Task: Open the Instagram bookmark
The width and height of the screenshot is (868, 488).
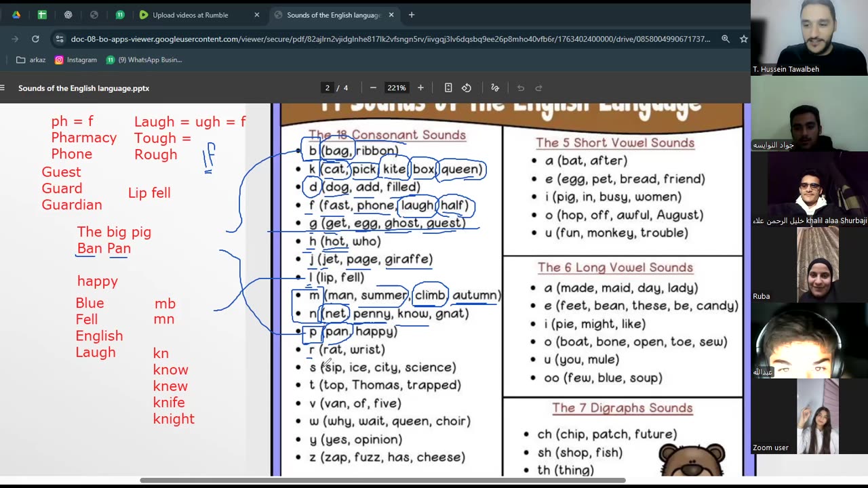Action: pos(76,60)
